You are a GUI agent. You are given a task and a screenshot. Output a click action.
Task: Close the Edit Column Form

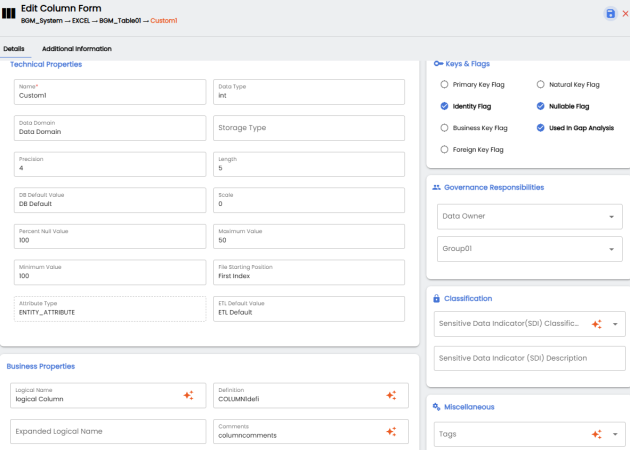point(625,13)
